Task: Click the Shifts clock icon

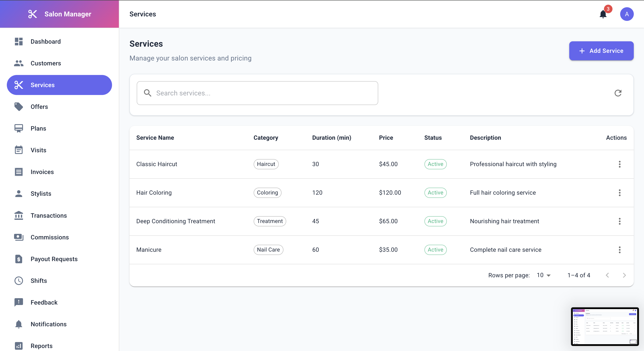Action: click(x=19, y=281)
